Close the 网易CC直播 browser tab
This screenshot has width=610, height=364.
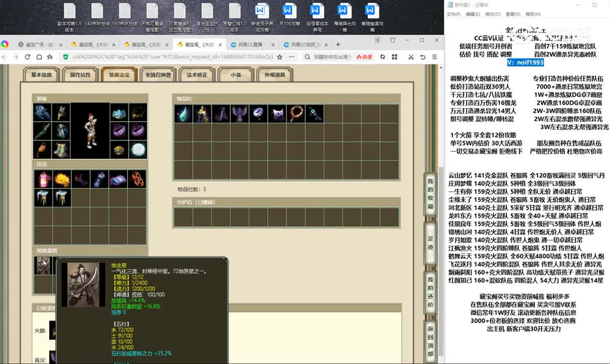(x=273, y=44)
